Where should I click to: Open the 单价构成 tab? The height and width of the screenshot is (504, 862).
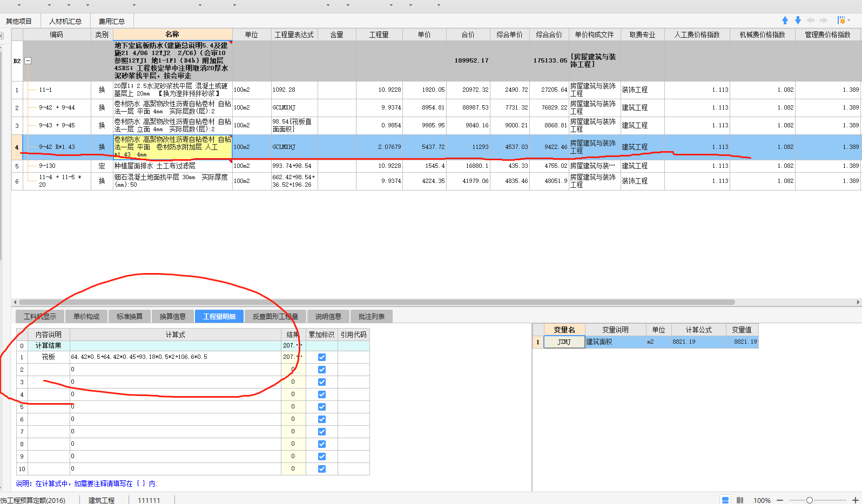(x=86, y=316)
